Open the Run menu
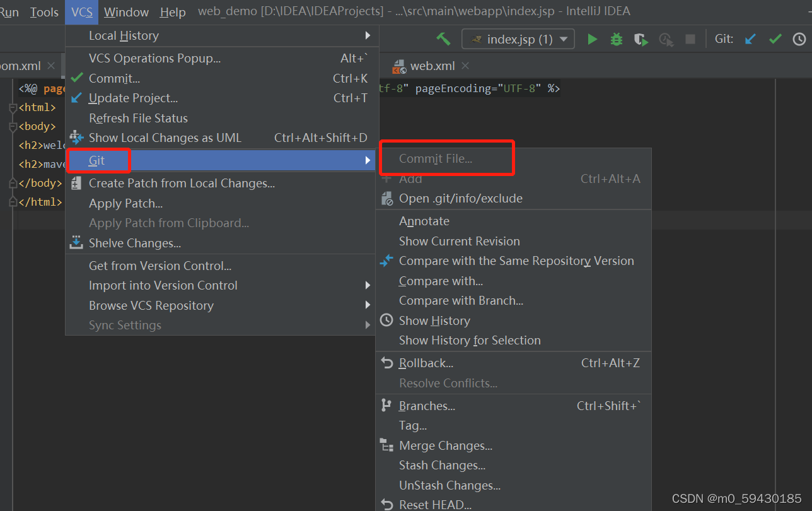This screenshot has width=812, height=511. point(9,12)
